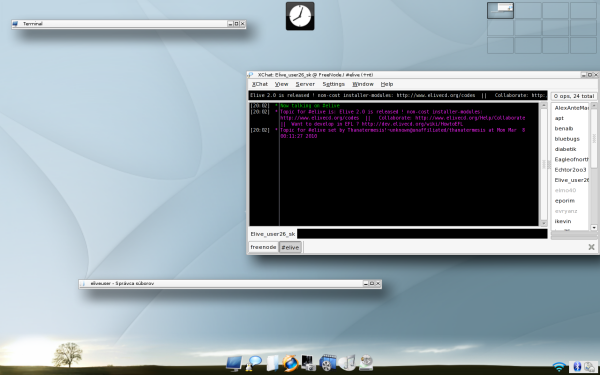The height and width of the screenshot is (375, 600).
Task: Switch to the freenode server tab
Action: click(x=263, y=247)
